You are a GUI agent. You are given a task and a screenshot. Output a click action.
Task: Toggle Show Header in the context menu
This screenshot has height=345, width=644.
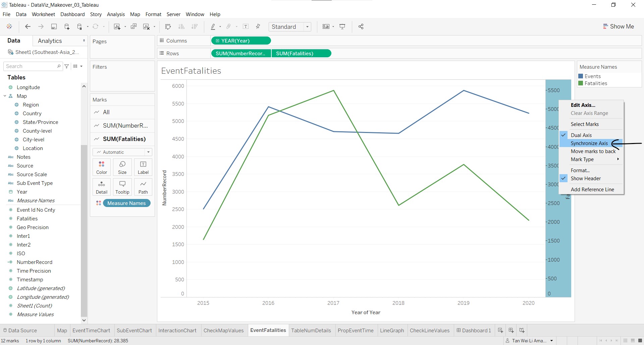(x=586, y=179)
